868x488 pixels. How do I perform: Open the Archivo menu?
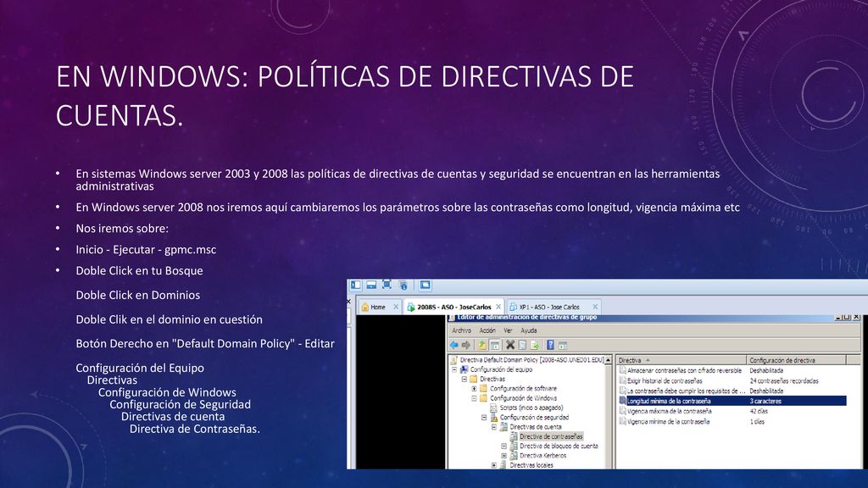pyautogui.click(x=462, y=330)
